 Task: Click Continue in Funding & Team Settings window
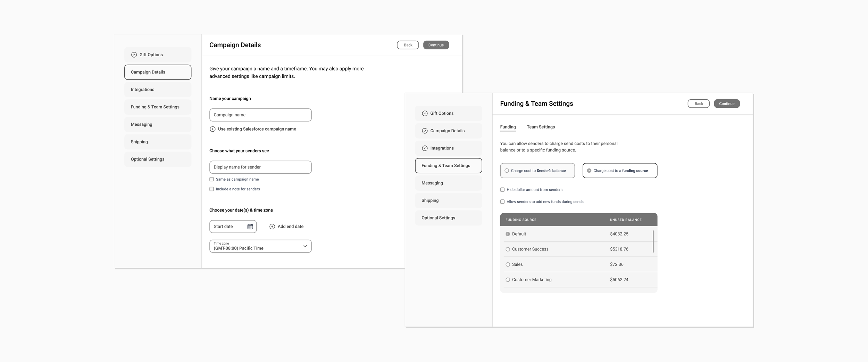point(727,104)
